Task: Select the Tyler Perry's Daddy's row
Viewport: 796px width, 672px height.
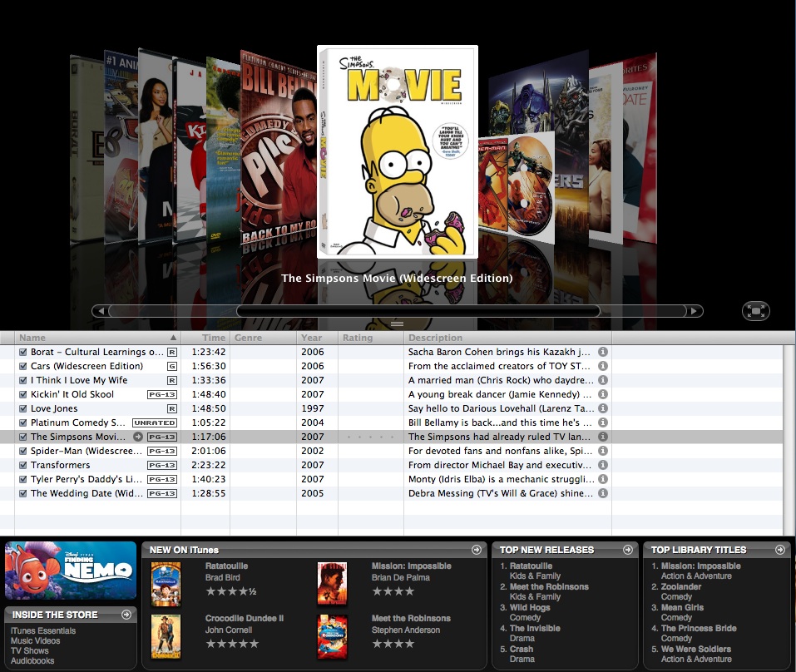Action: [x=392, y=479]
